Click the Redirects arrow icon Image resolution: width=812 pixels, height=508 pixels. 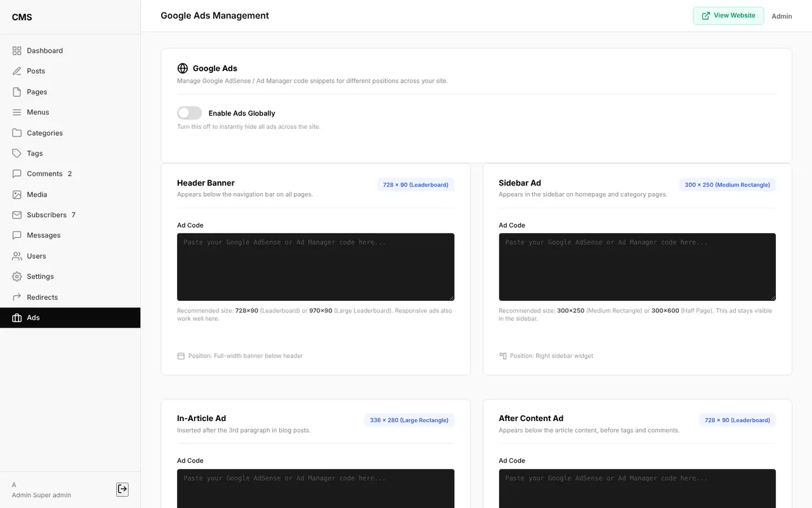(x=16, y=297)
